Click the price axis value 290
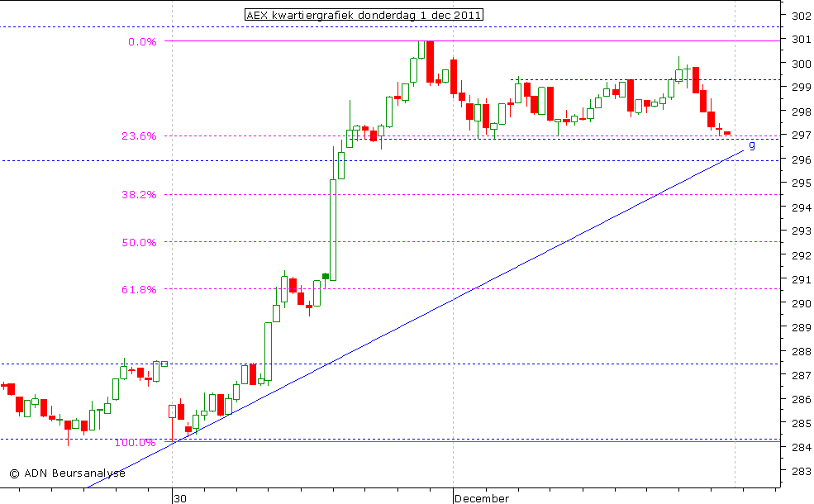The image size is (814, 504). (802, 303)
